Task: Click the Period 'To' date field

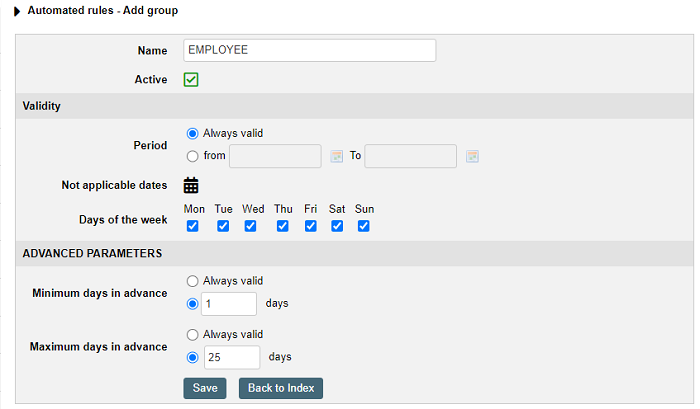Action: tap(410, 156)
